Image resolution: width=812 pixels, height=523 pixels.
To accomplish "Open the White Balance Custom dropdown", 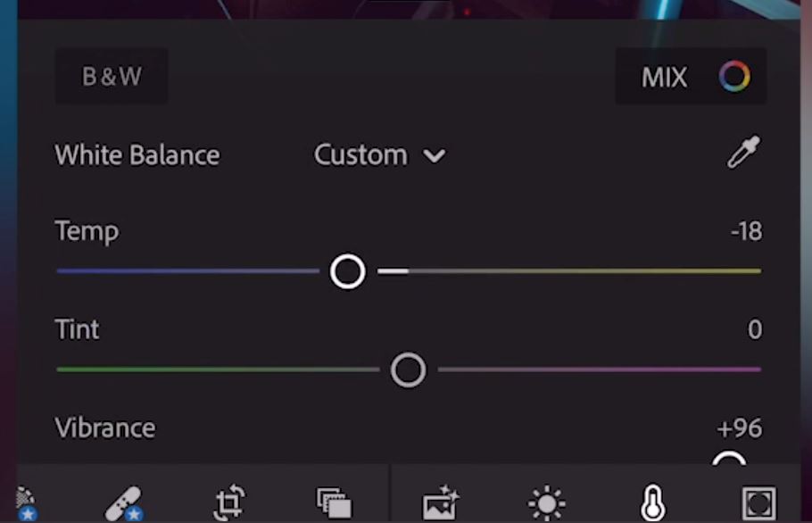I will [x=379, y=154].
